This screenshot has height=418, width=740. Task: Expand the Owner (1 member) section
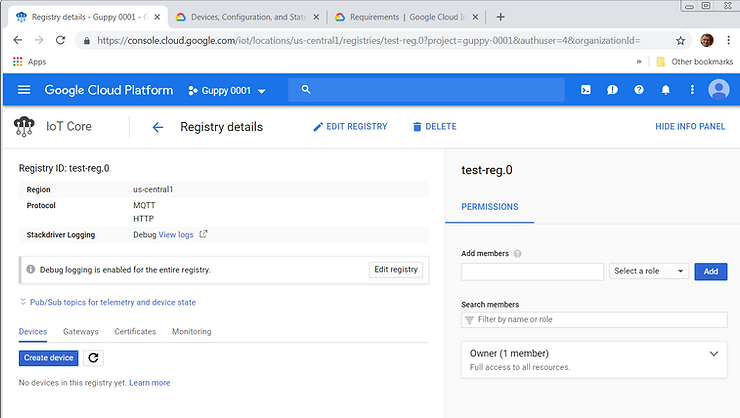tap(713, 353)
